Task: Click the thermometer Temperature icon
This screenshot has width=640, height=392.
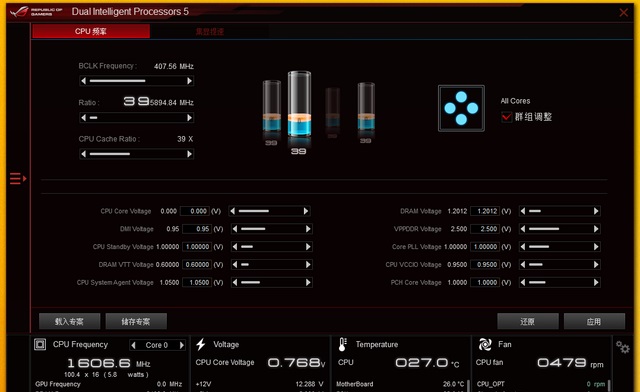Action: [342, 345]
